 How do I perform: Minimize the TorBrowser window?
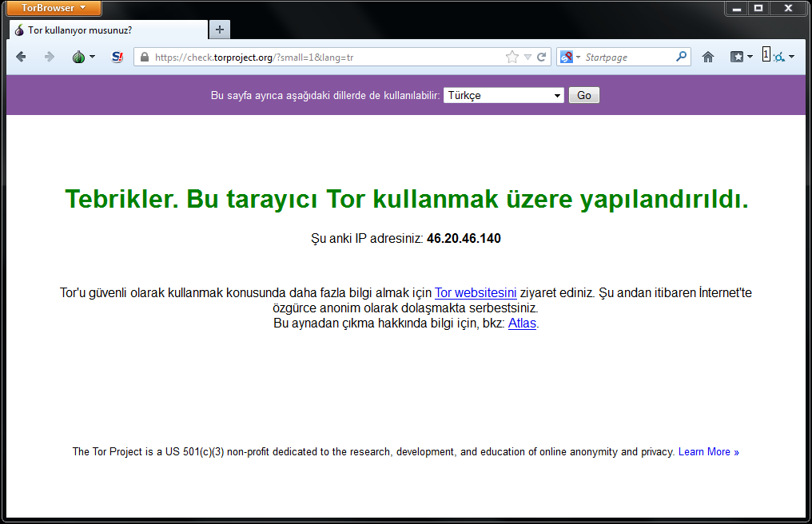[737, 8]
